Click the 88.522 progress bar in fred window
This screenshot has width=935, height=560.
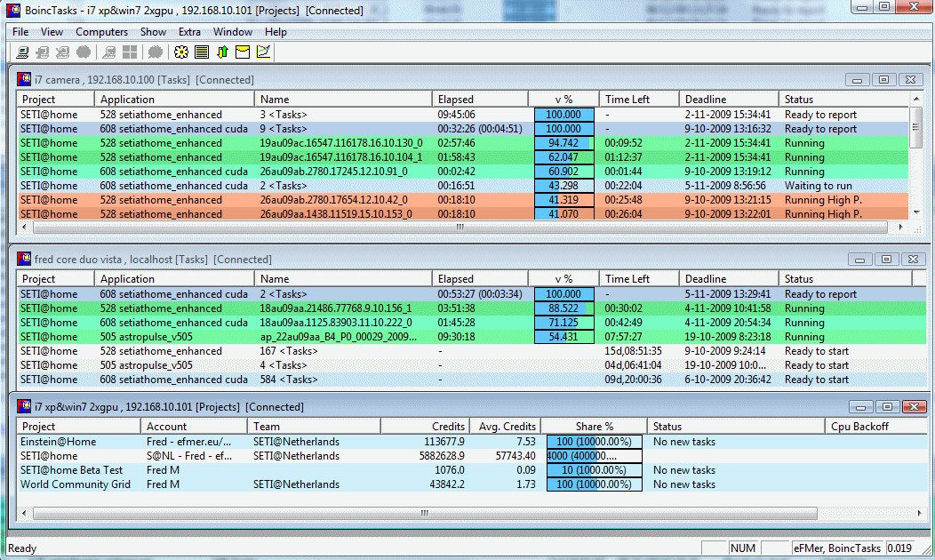point(564,308)
